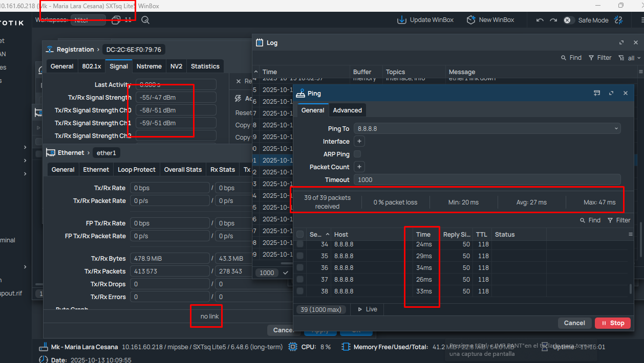The height and width of the screenshot is (363, 644).
Task: Enable the ARP Ping checkbox
Action: (357, 154)
